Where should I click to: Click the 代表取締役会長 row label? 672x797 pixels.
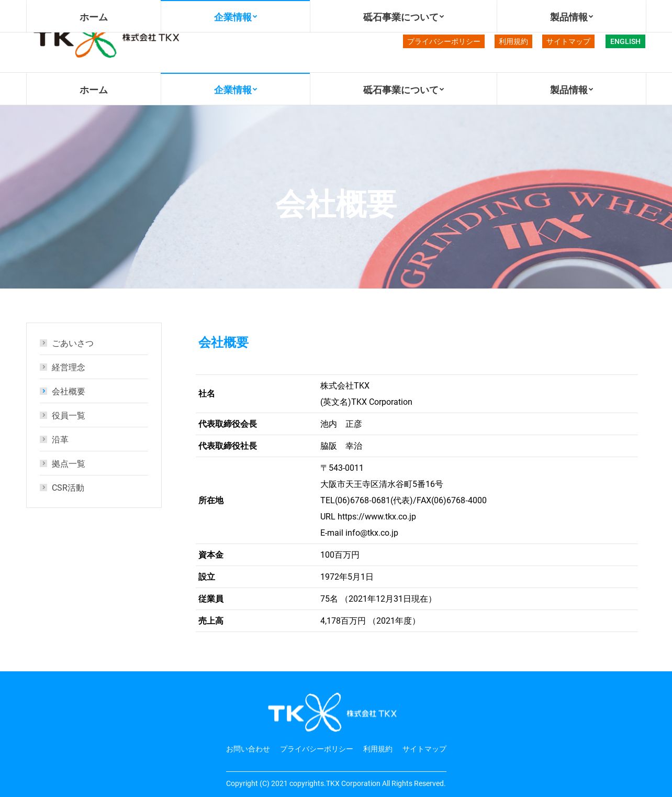click(228, 424)
